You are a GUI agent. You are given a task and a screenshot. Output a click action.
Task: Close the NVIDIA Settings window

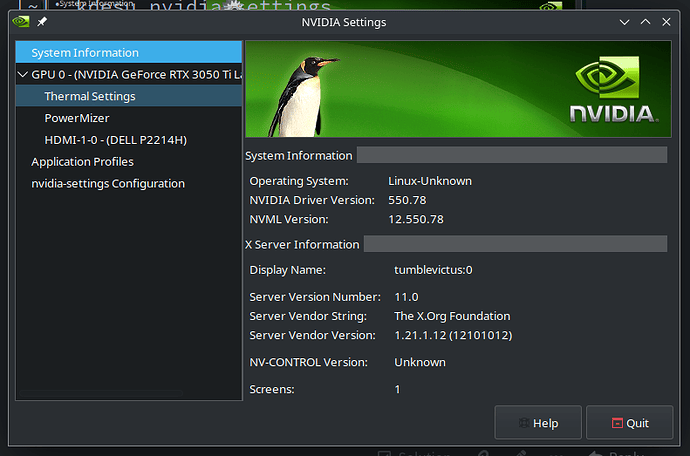(x=666, y=22)
